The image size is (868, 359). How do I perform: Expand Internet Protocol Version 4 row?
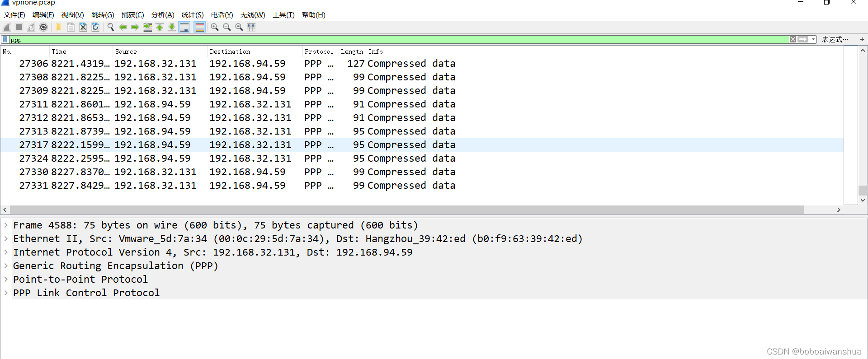pyautogui.click(x=6, y=252)
